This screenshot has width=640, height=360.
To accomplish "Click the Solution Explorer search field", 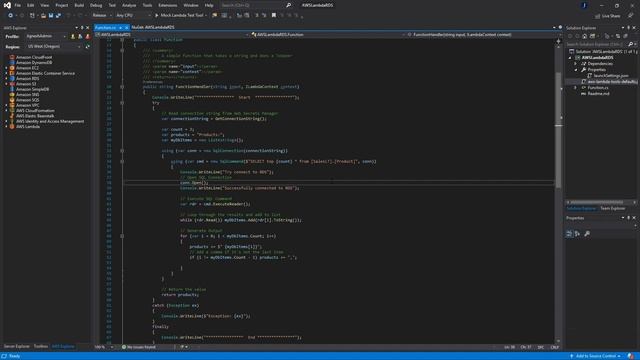I will click(x=596, y=44).
